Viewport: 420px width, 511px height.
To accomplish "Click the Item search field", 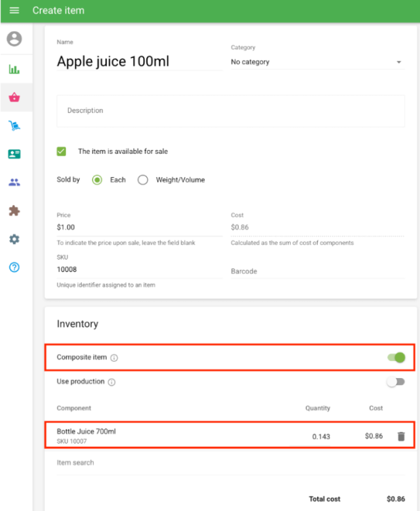I will 231,463.
